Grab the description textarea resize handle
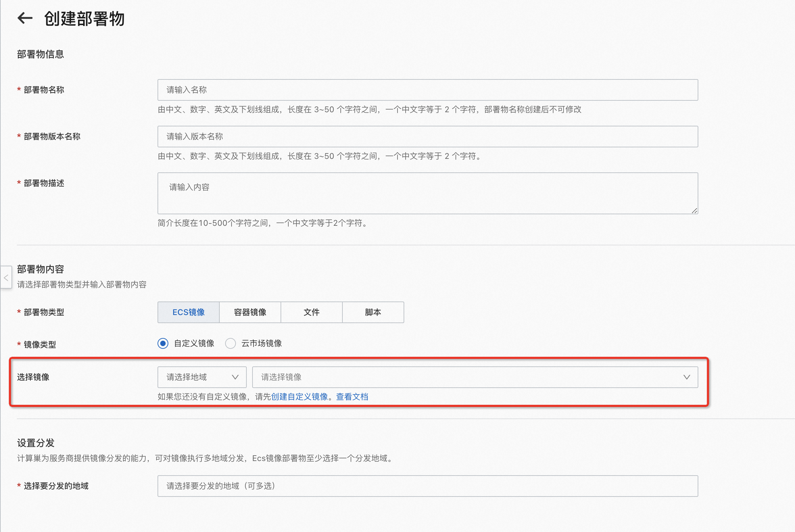Viewport: 795px width, 532px height. [x=694, y=211]
